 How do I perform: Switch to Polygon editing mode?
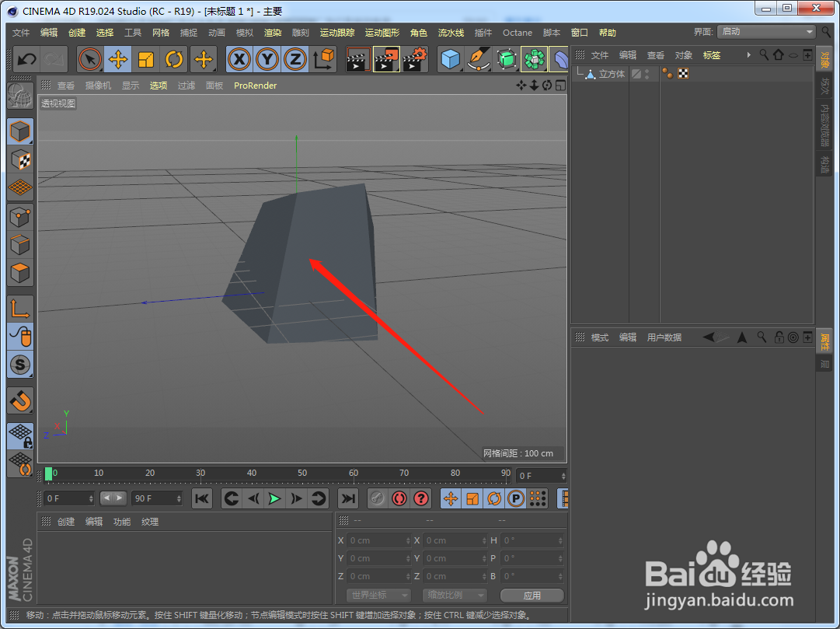point(19,272)
